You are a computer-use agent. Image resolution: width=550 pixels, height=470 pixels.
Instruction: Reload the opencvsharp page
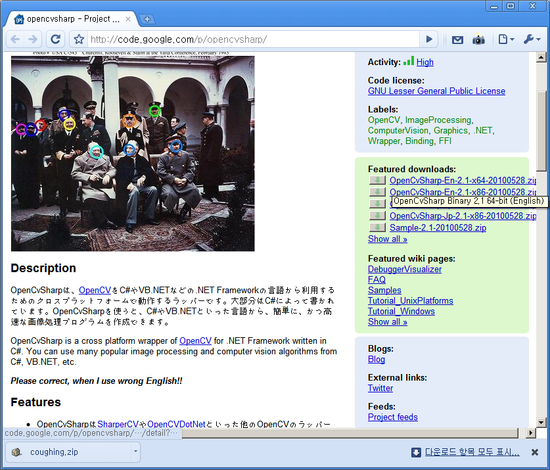pyautogui.click(x=55, y=39)
